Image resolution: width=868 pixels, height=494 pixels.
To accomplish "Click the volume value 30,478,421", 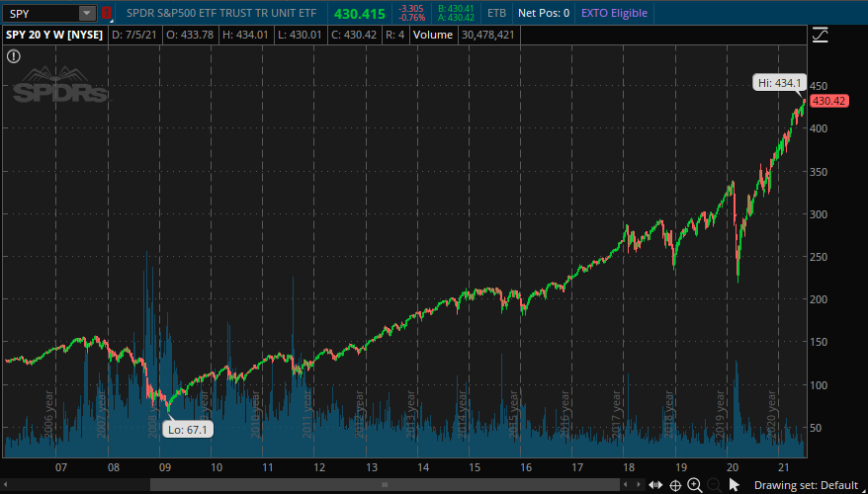I will (487, 35).
